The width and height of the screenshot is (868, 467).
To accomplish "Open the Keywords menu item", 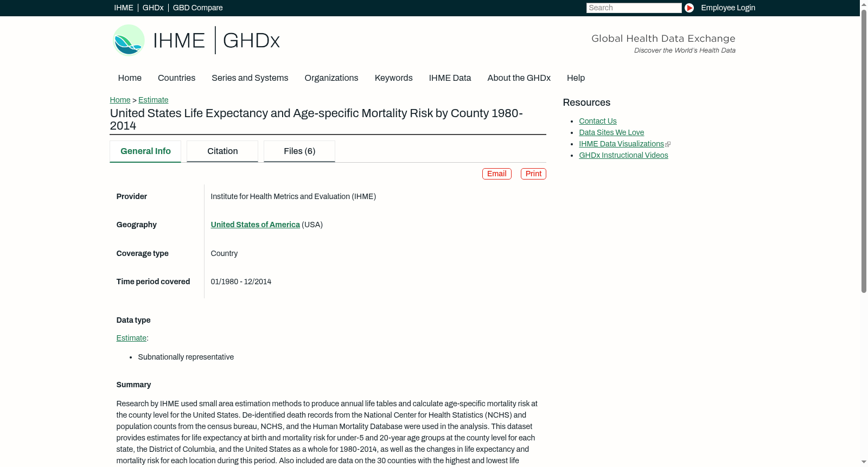I will (393, 78).
